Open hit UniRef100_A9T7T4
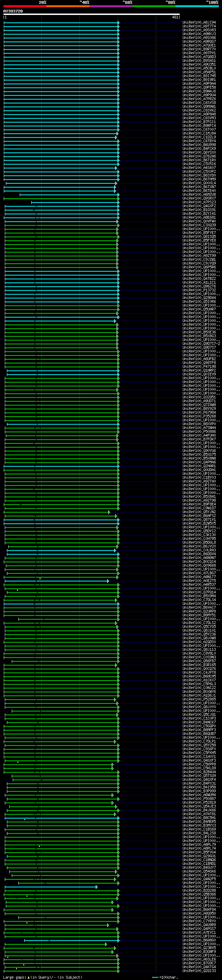This screenshot has width=222, height=980. (x=199, y=26)
